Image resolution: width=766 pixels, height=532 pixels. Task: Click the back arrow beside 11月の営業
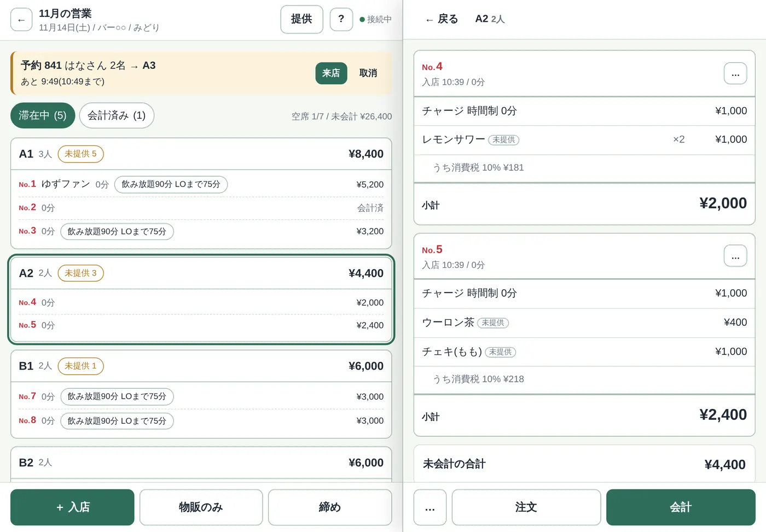(21, 20)
